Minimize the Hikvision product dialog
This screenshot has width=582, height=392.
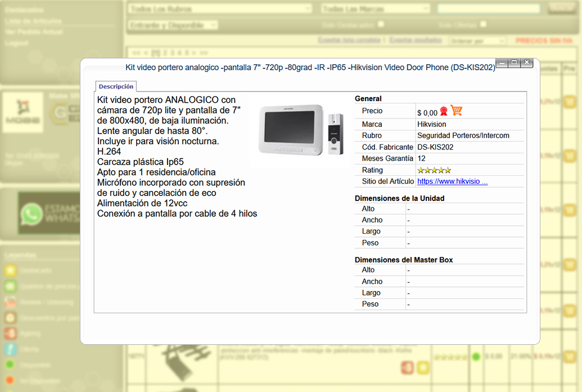click(502, 63)
